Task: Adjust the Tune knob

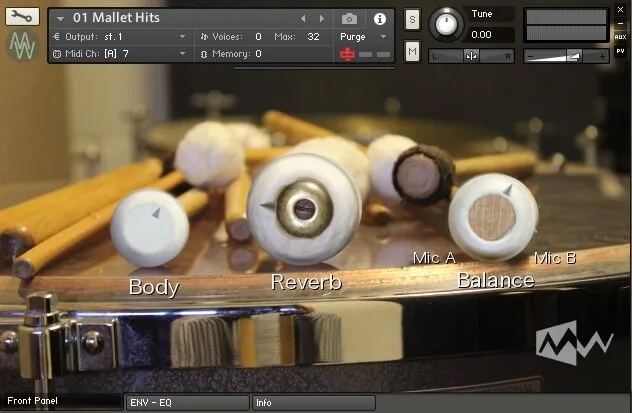Action: pyautogui.click(x=446, y=24)
